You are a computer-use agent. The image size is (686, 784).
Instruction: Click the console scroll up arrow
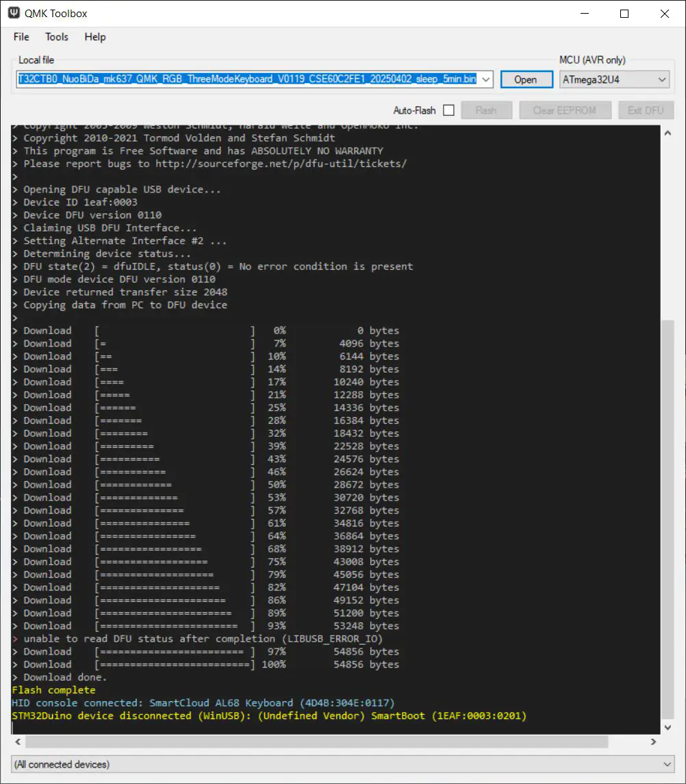pyautogui.click(x=668, y=133)
